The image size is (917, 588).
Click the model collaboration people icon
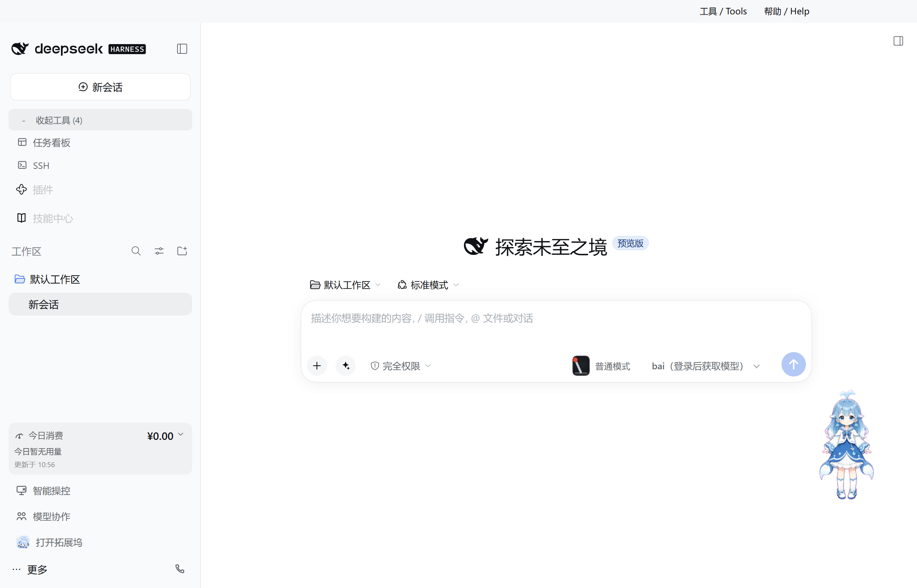(22, 516)
